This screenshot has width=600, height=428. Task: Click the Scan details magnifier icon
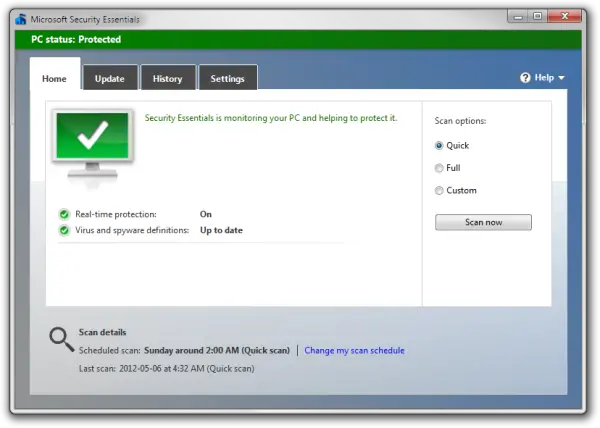(61, 339)
